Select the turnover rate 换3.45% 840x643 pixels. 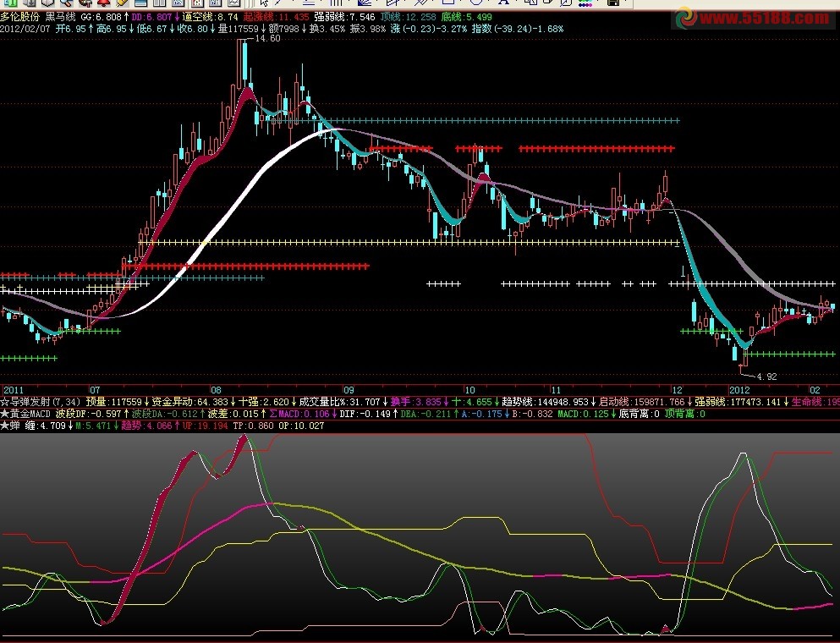click(327, 29)
